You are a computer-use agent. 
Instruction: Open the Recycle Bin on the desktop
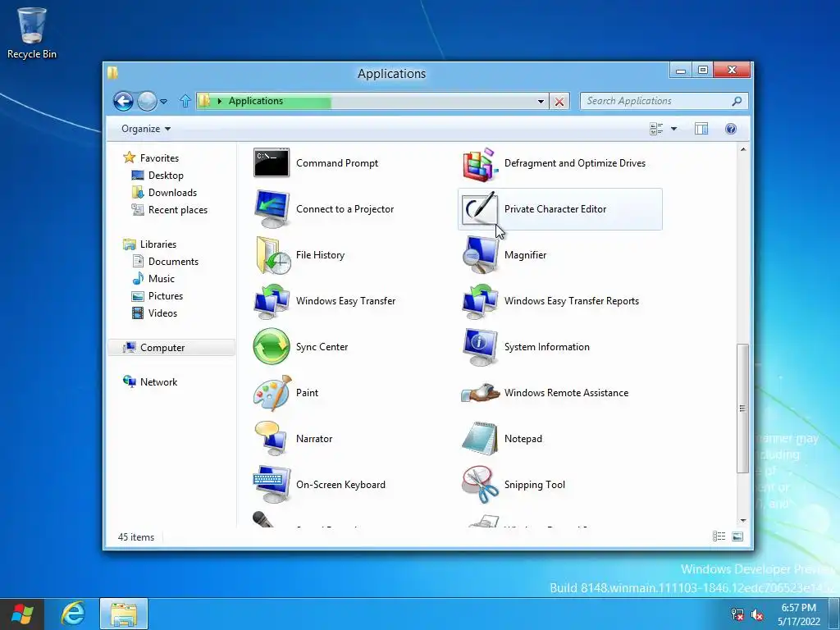(x=32, y=33)
